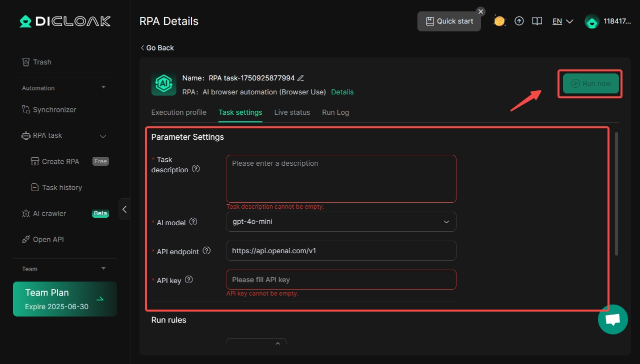Switch to the Task settings tab

click(x=240, y=112)
